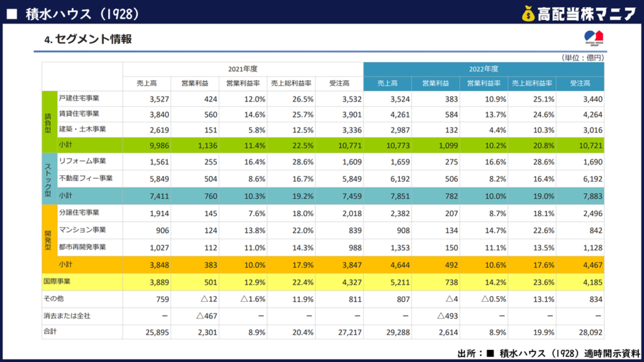This screenshot has height=362, width=644.
Task: Select the 2021年度 column group header
Action: tap(243, 69)
